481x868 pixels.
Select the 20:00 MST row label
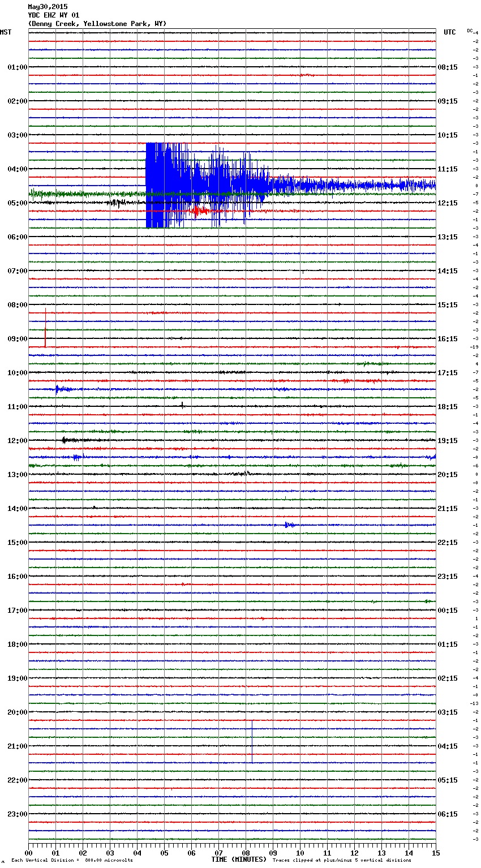[x=18, y=712]
